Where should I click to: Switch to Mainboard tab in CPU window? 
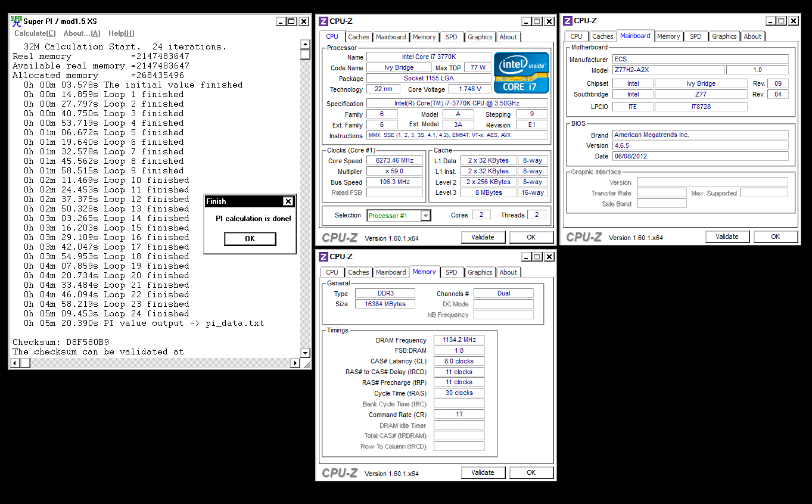tap(391, 37)
